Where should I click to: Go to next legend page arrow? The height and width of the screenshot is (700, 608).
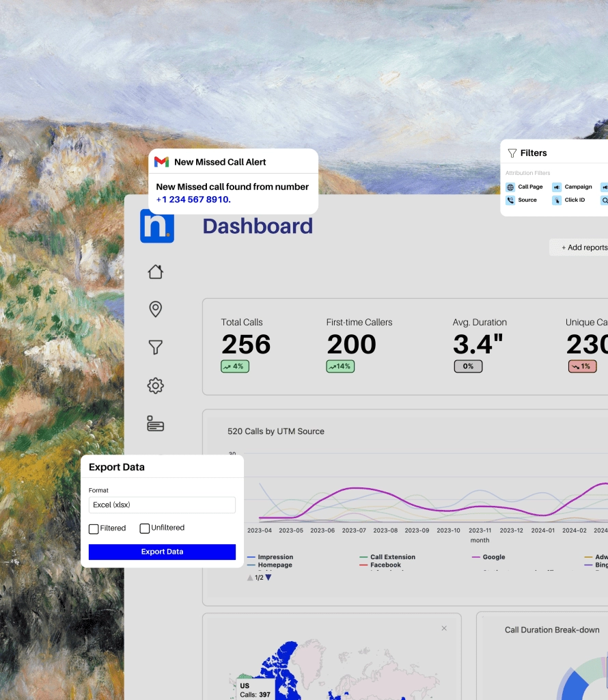[268, 578]
